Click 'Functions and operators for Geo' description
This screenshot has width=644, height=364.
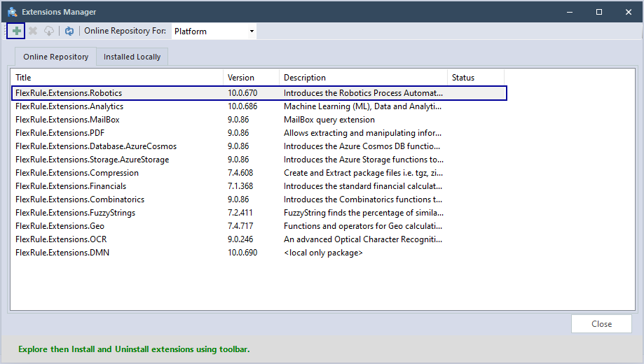tap(363, 226)
